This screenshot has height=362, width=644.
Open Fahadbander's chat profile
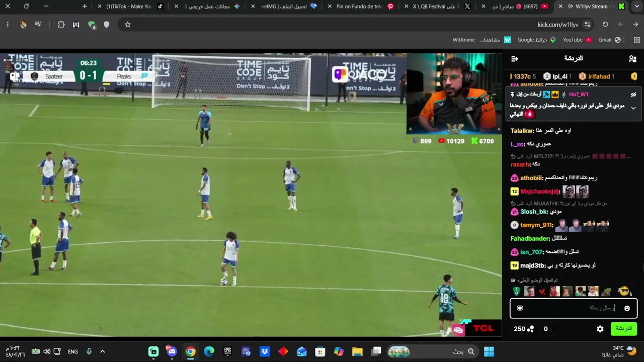pyautogui.click(x=530, y=239)
